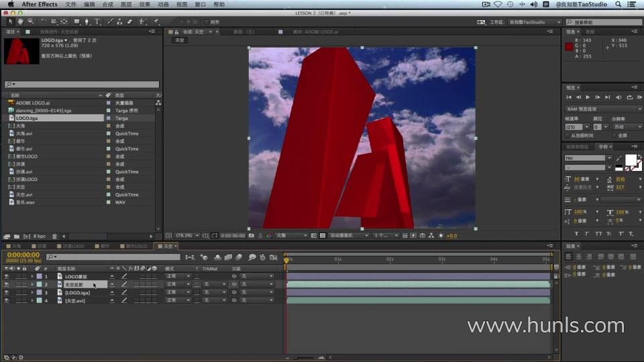644x362 pixels.
Task: Open the graph editor icon in timeline
Action: [274, 257]
